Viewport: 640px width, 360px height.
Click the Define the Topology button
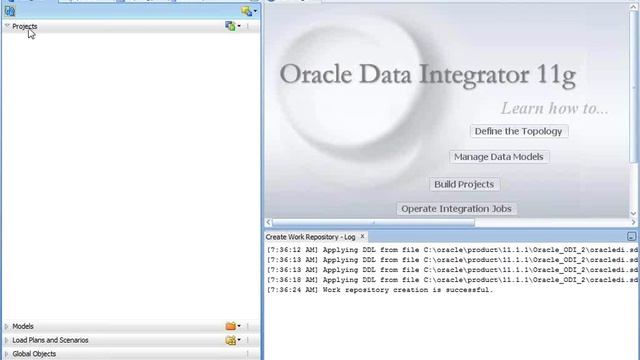[x=518, y=131]
